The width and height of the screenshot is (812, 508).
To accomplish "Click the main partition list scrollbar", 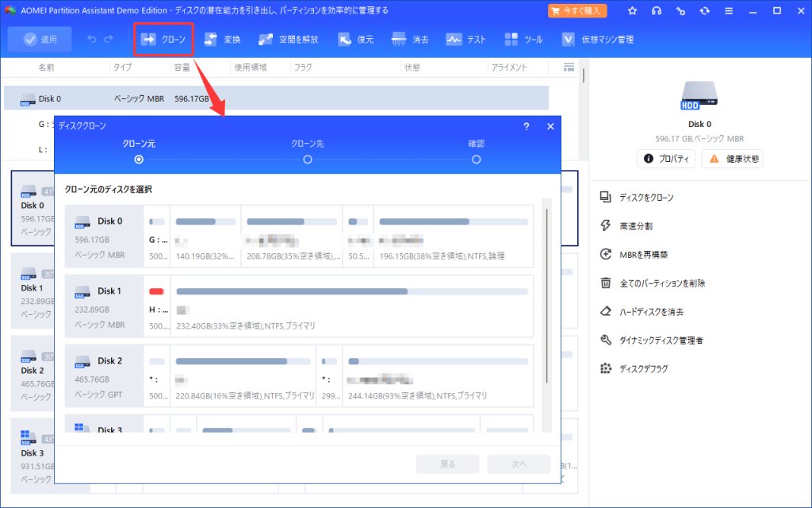I will pos(584,75).
